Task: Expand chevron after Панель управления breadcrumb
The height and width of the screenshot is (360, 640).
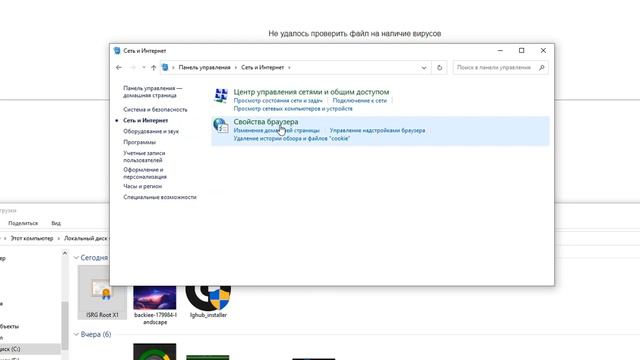Action: pyautogui.click(x=236, y=67)
